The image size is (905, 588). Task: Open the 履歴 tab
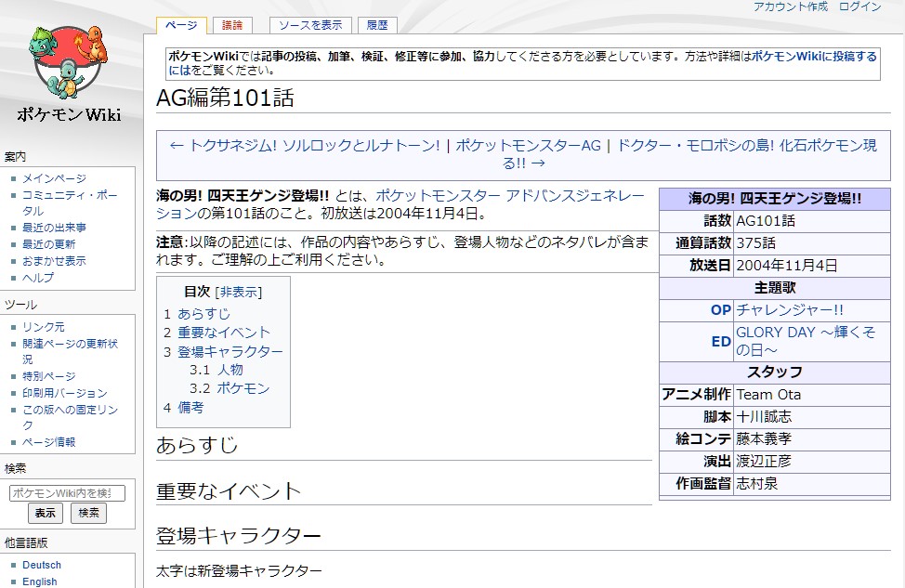pos(377,25)
